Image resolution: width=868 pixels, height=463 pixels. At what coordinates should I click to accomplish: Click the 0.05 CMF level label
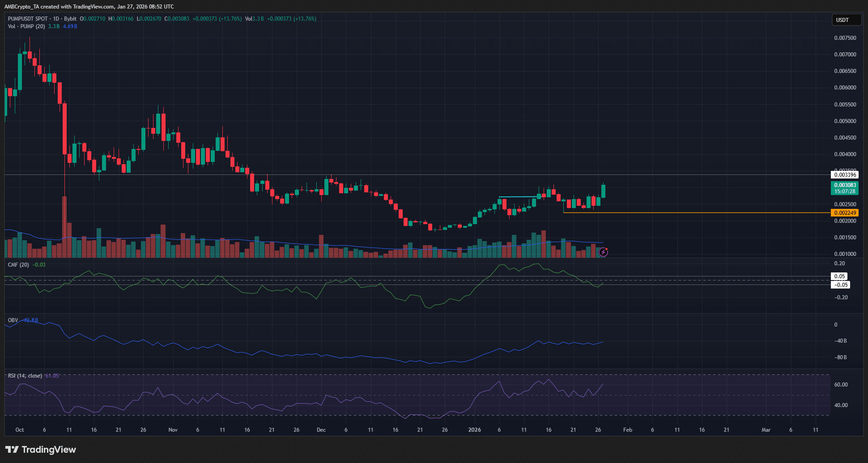(839, 276)
